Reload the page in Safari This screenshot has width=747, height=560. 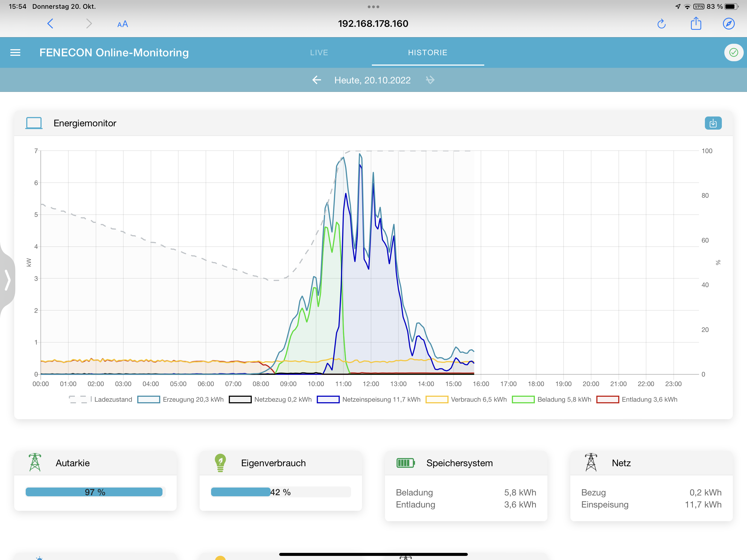661,24
